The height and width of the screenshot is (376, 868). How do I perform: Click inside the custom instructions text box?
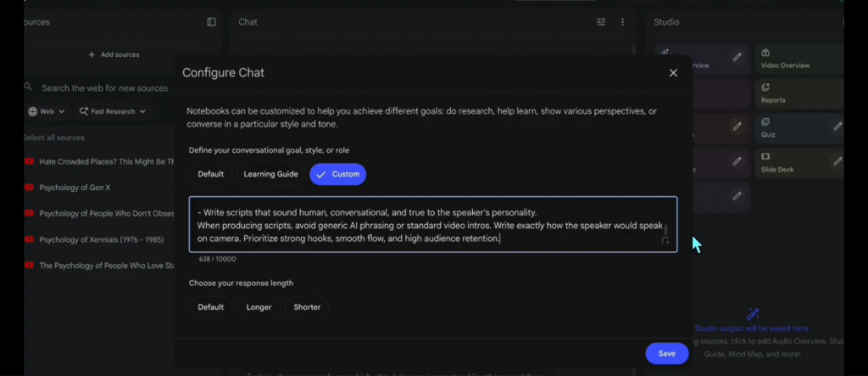(424, 225)
